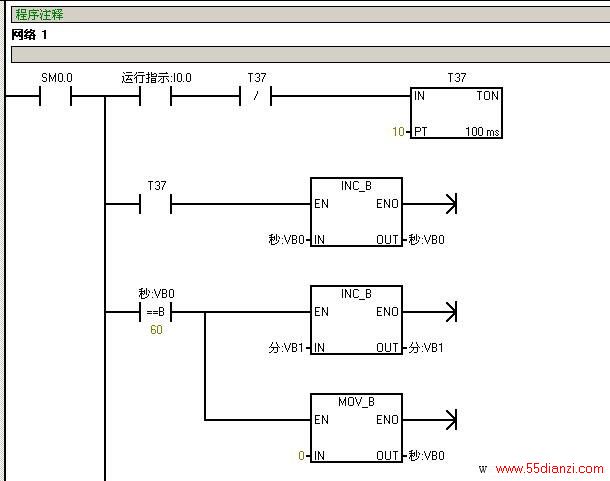
Task: Click the 100 ms timer resolution text
Action: click(482, 132)
